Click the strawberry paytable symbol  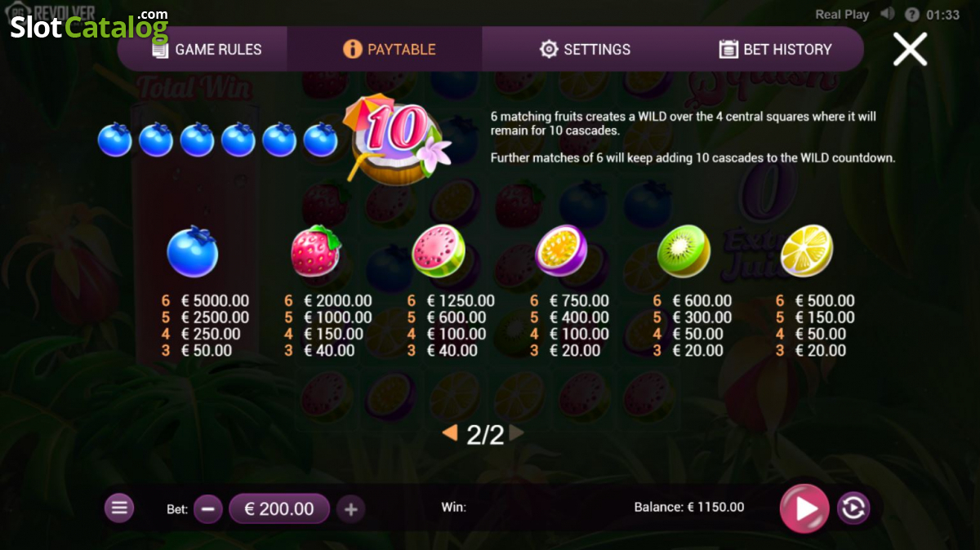(x=315, y=250)
